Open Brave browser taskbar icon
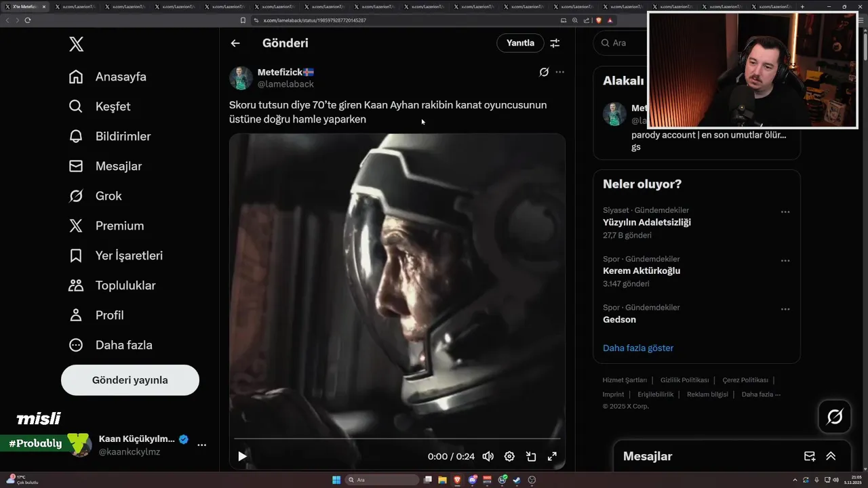This screenshot has width=868, height=488. [457, 480]
